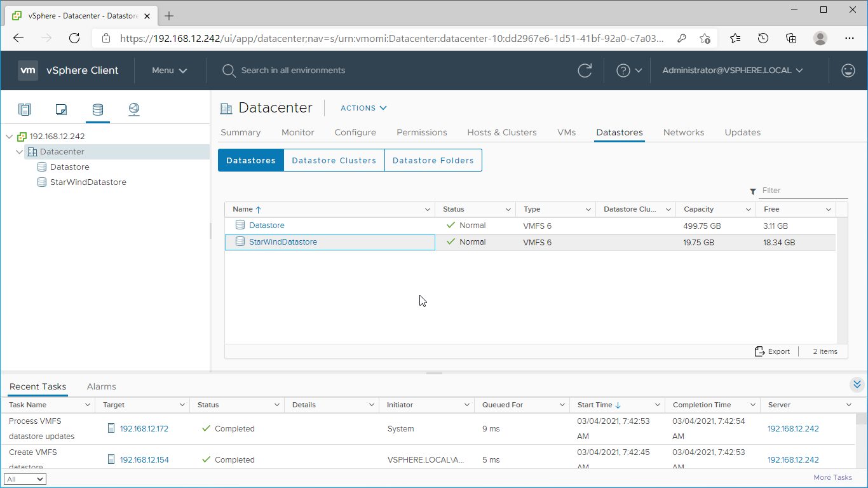
Task: Switch to the VMs tab
Action: pyautogui.click(x=566, y=132)
